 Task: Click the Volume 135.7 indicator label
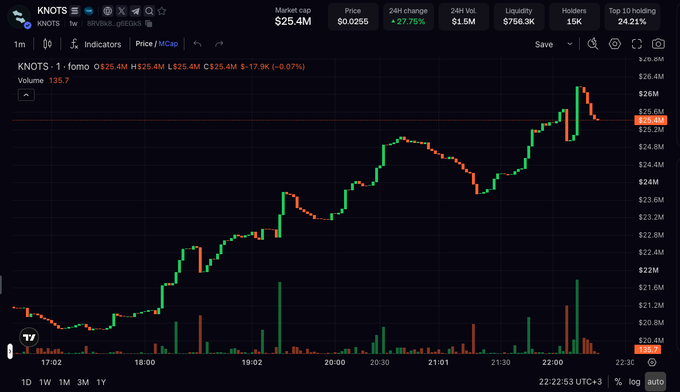click(x=43, y=80)
